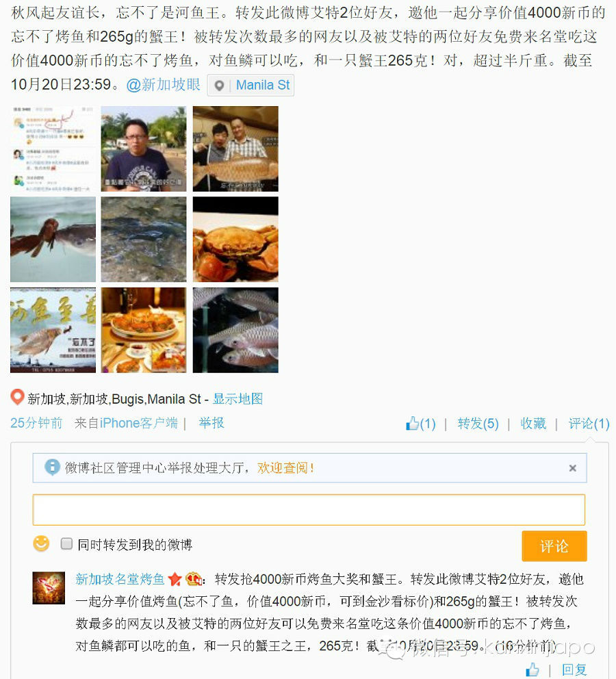Open the crab photo thumbnail
This screenshot has height=679, width=616.
[x=235, y=240]
